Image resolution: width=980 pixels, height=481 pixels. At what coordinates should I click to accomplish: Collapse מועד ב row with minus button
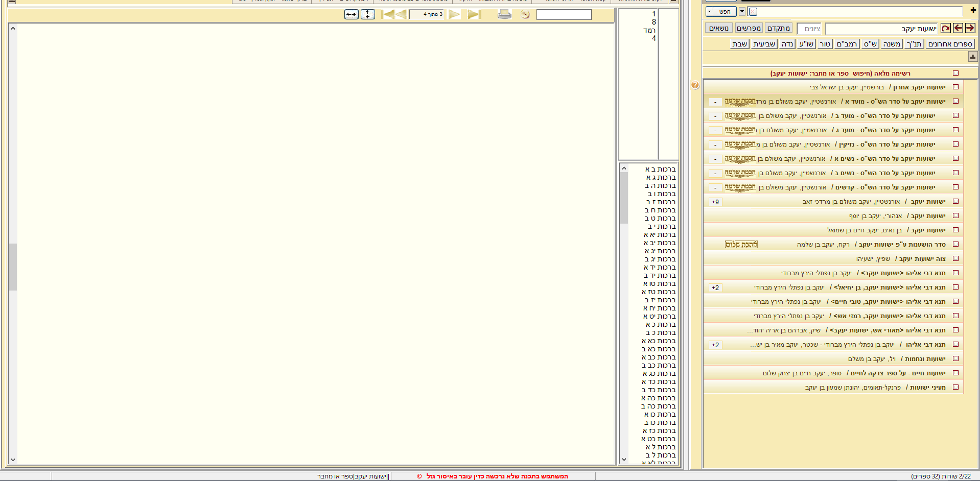(715, 116)
